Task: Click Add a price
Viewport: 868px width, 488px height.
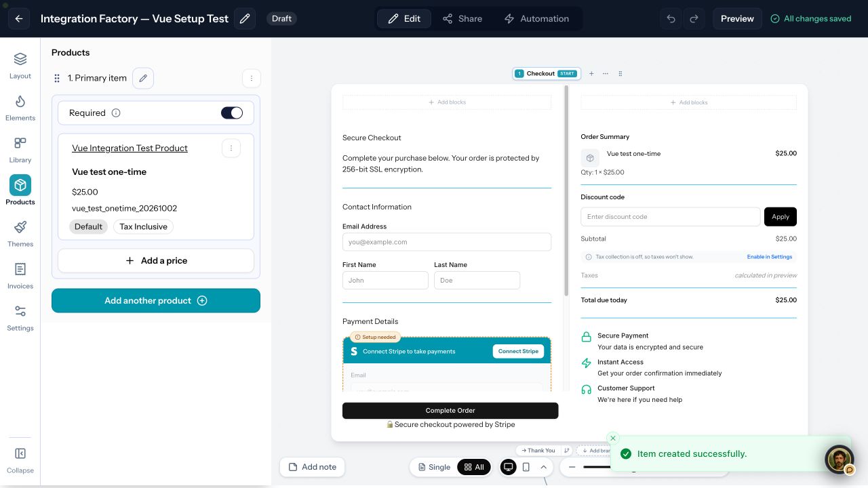Action: 156,261
